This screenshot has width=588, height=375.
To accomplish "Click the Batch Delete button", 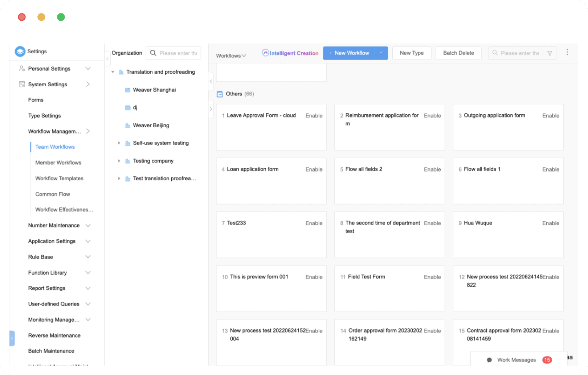I will coord(458,53).
